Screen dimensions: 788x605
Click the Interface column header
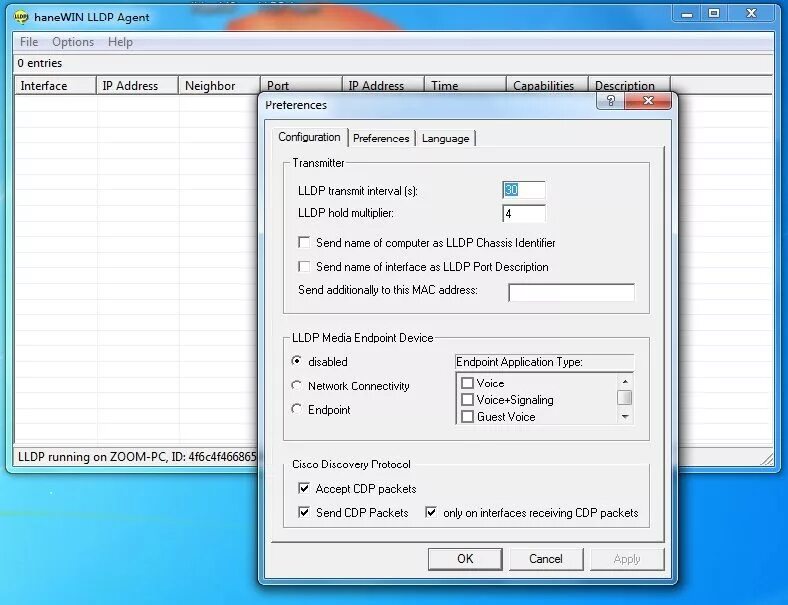55,85
